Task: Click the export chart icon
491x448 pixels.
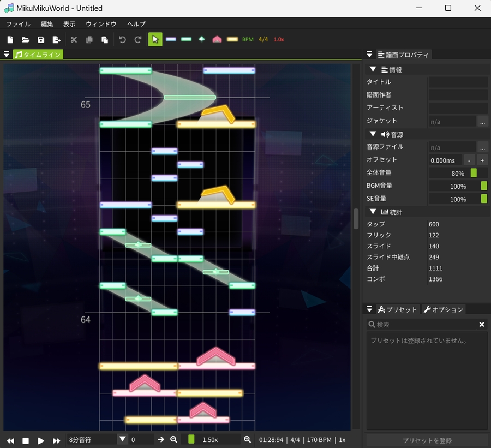Action: [x=56, y=39]
